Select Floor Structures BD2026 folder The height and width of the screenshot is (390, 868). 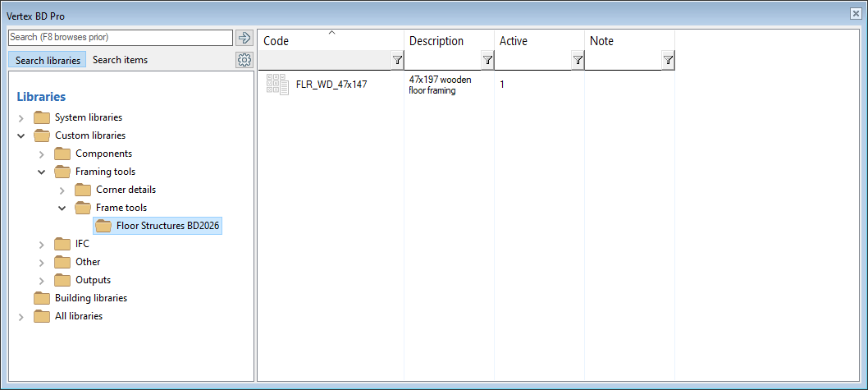(x=167, y=226)
